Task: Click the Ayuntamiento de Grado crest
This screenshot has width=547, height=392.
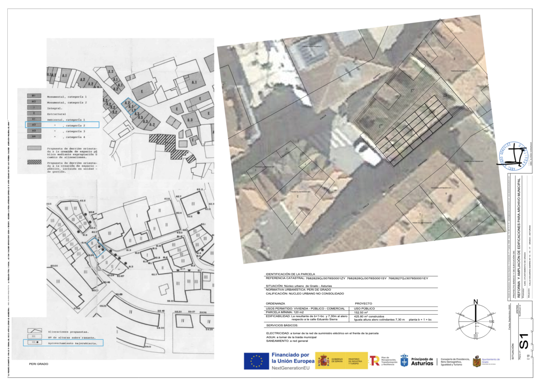Action: pos(476,362)
